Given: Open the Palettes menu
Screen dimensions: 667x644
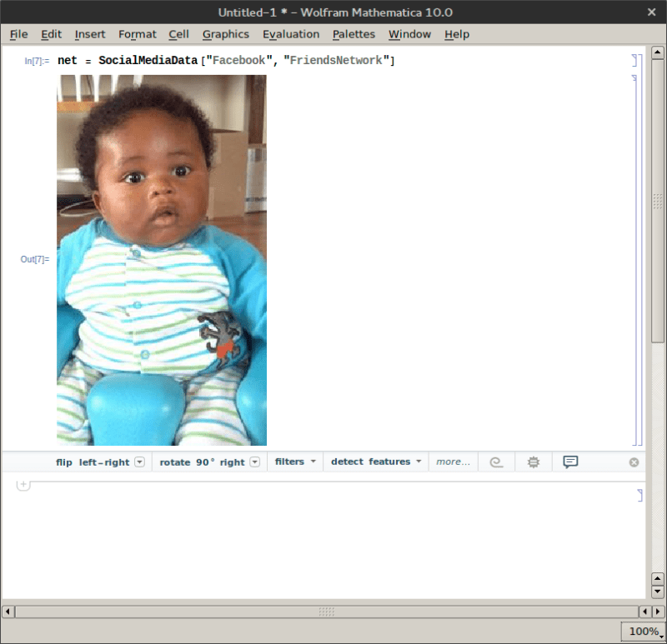Looking at the screenshot, I should 354,34.
